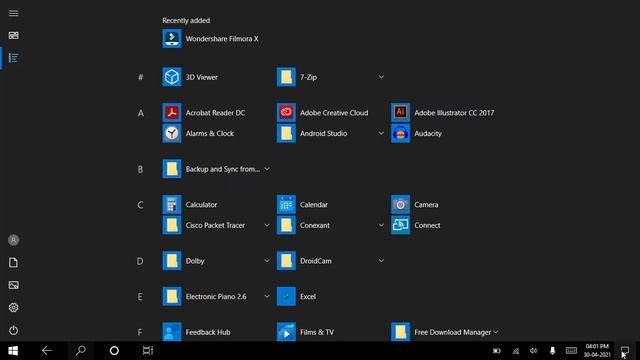Click the Electronic Piano 2.6 label
This screenshot has height=360, width=640.
pos(216,296)
